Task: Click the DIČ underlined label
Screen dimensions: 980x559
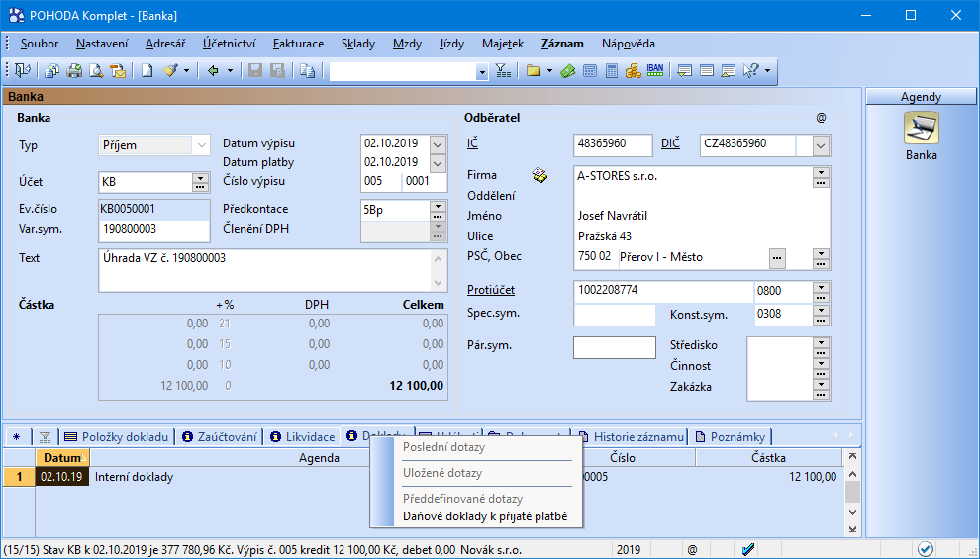Action: click(x=670, y=143)
